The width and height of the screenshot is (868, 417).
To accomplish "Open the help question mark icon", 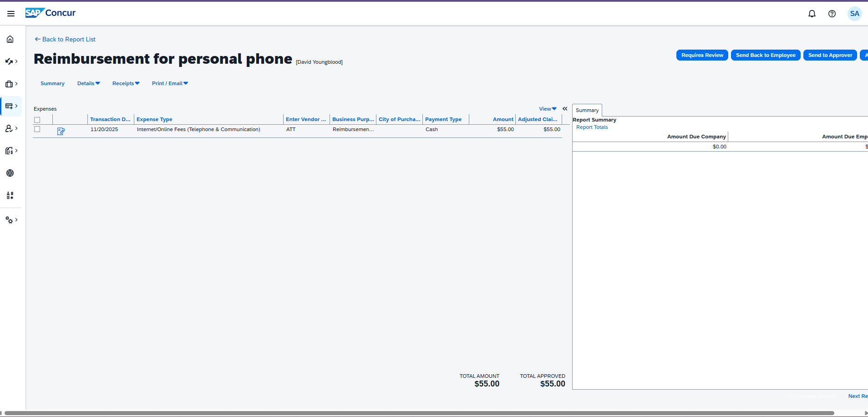I will 832,14.
